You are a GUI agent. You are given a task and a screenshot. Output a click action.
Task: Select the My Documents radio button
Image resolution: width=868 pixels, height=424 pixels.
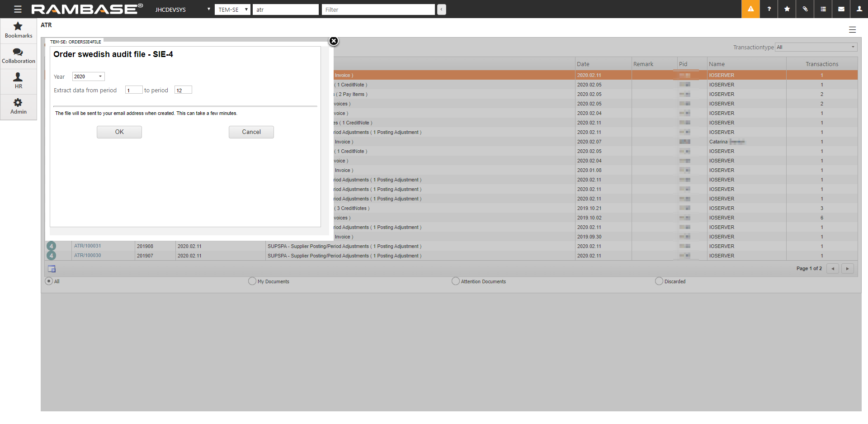[252, 281]
